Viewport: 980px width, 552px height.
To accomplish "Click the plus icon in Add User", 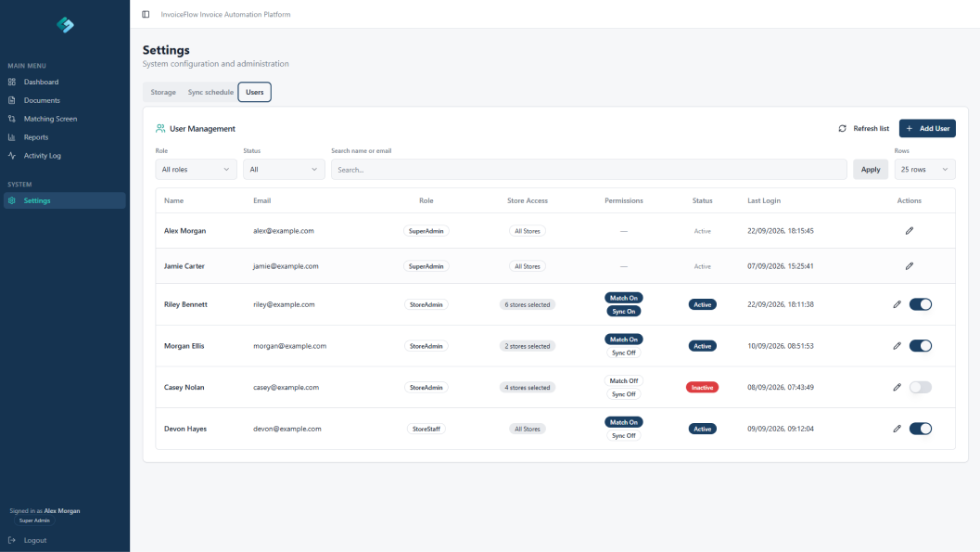I will 910,128.
